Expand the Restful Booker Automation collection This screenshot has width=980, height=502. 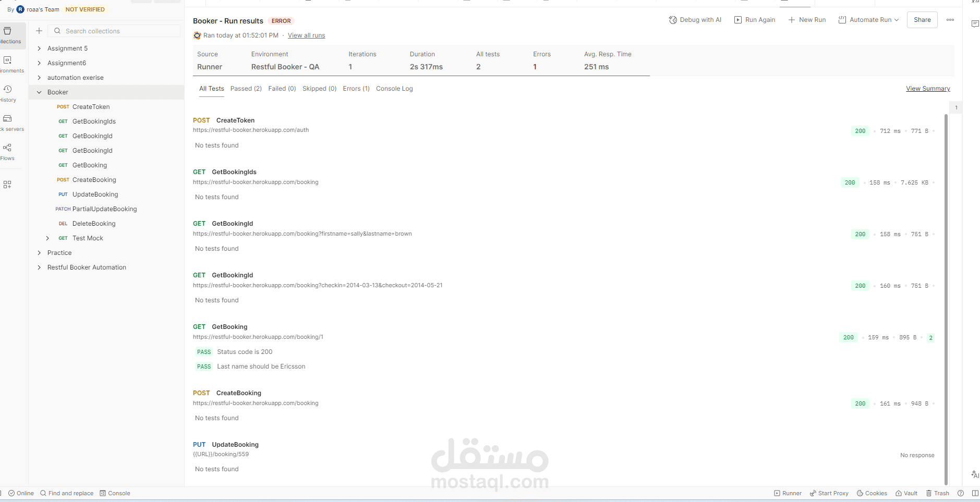coord(39,267)
